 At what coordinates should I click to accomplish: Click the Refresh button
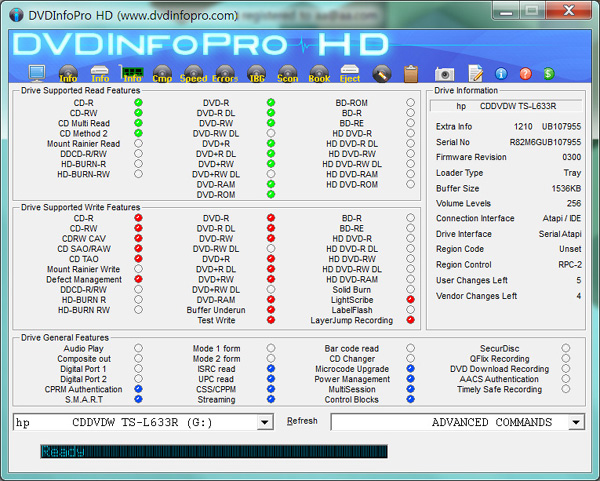coord(302,421)
